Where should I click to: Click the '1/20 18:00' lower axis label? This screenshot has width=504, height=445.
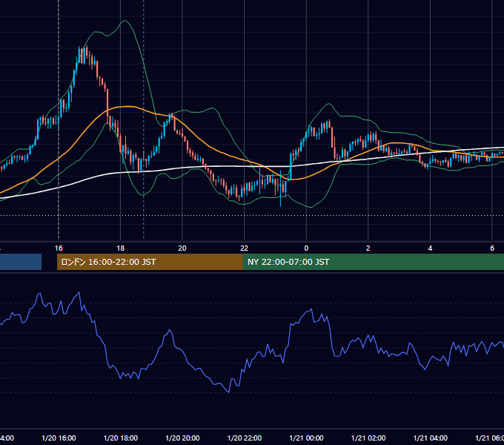pos(121,438)
